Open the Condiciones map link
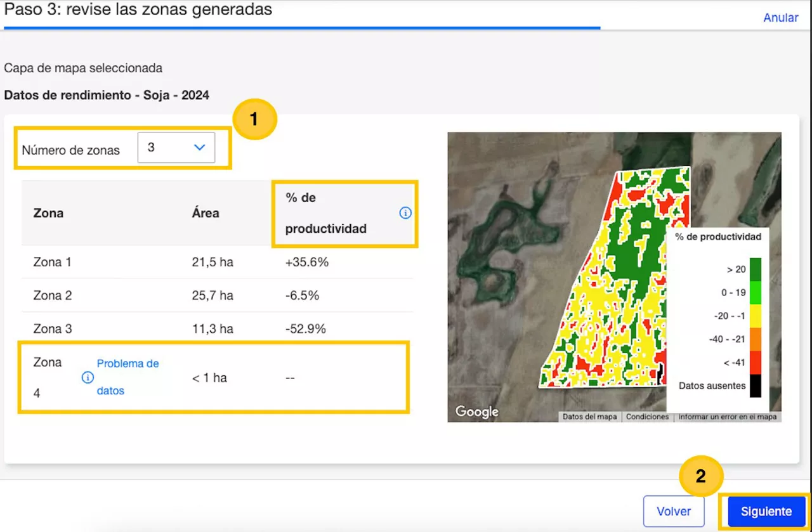This screenshot has width=812, height=532. (647, 417)
